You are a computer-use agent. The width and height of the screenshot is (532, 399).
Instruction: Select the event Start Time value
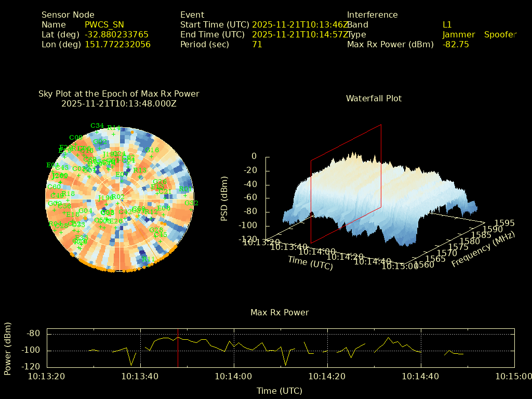(x=299, y=25)
